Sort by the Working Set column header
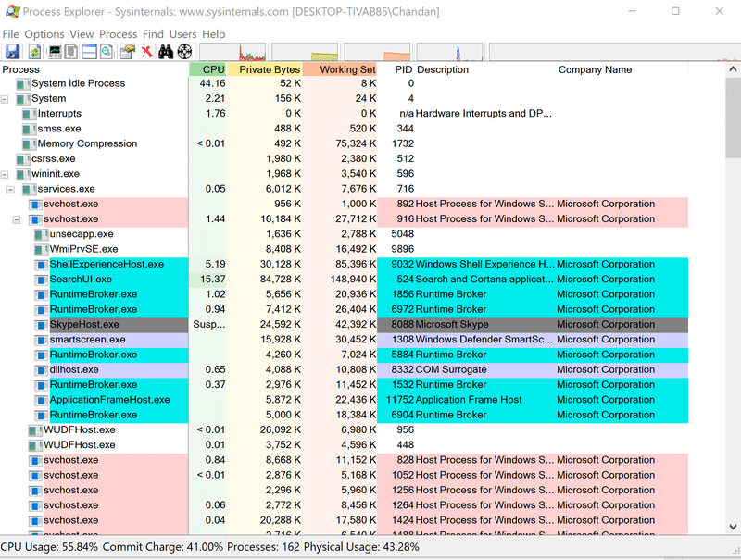Screen dimensions: 741x560 pos(340,69)
